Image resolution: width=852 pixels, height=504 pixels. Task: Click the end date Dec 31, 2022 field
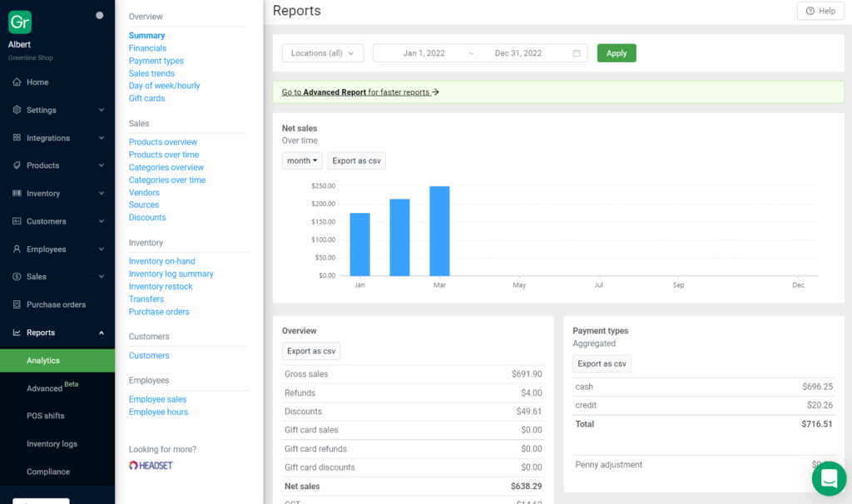[518, 53]
